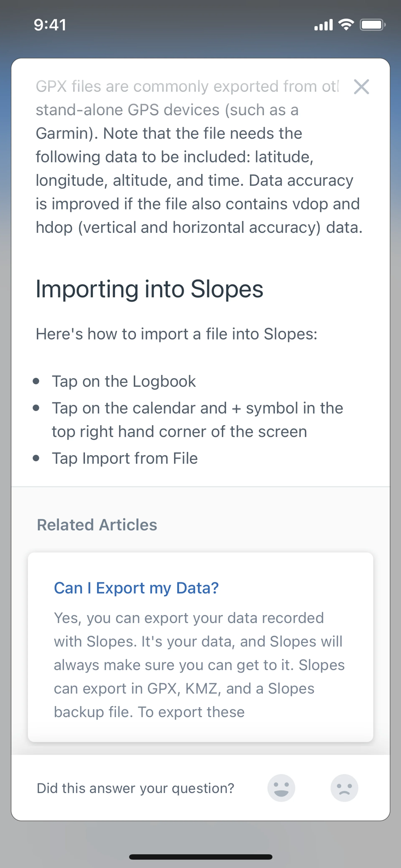The image size is (401, 868).
Task: Tap the home indicator bar
Action: click(x=200, y=857)
